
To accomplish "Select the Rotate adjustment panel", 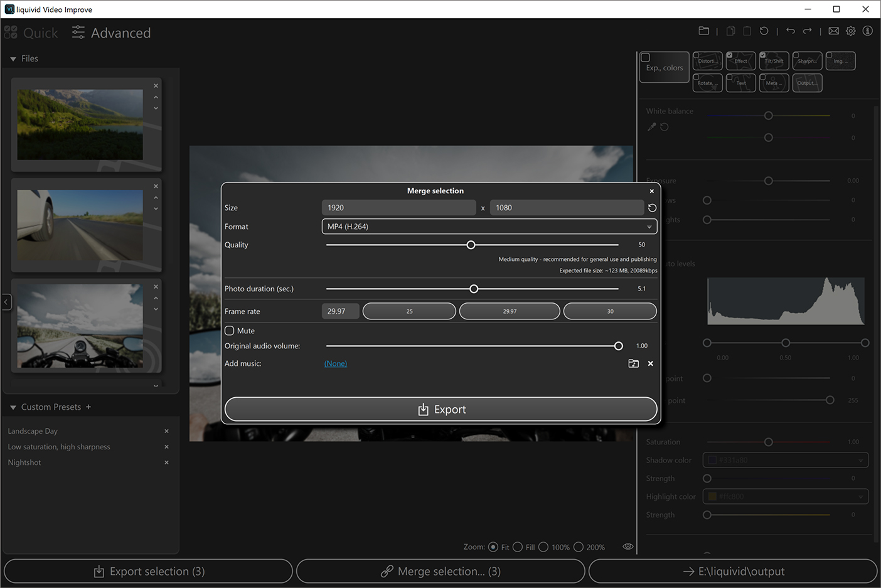I will point(707,83).
